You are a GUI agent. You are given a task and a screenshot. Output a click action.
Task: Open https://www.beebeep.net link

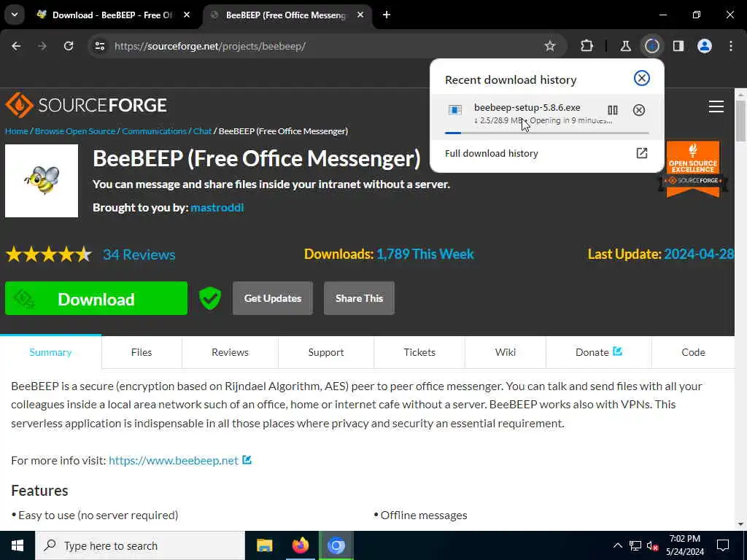pos(174,461)
